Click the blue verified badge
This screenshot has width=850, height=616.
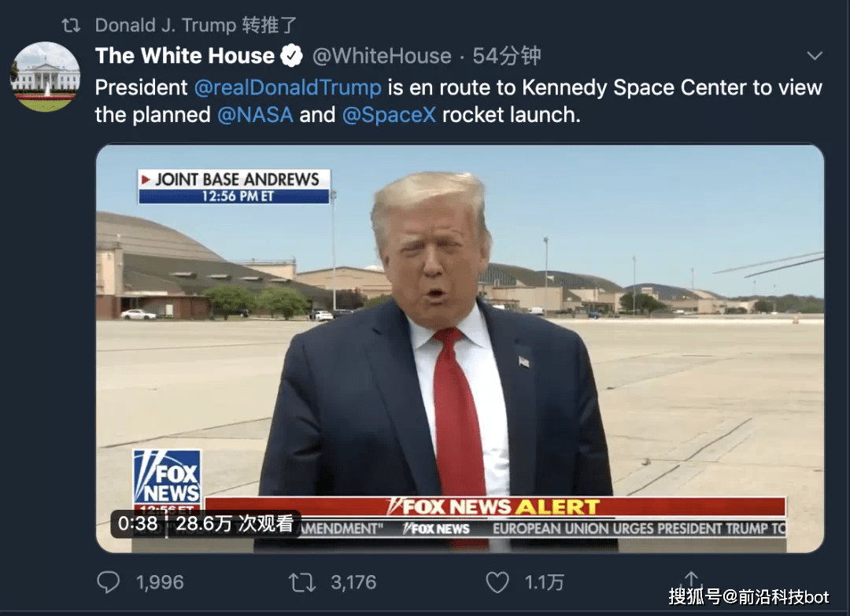292,56
